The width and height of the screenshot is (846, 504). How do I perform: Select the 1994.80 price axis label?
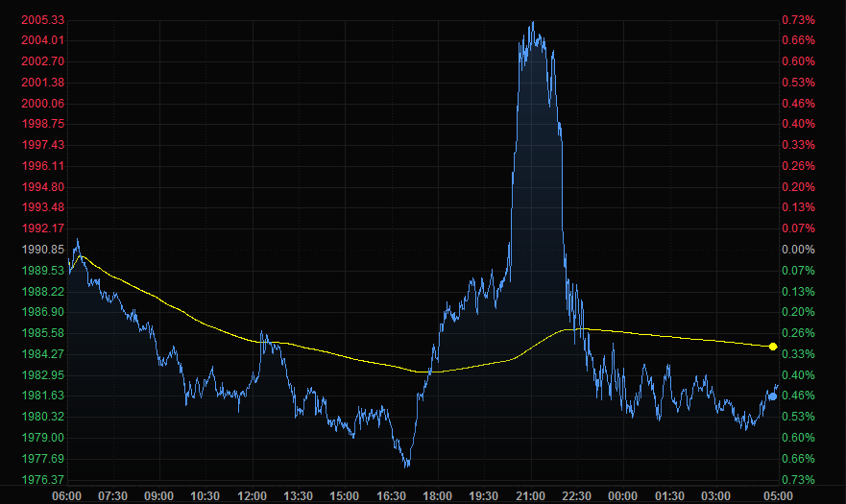[x=42, y=187]
